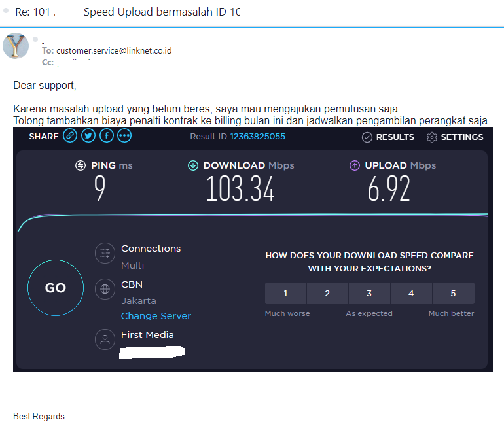Click the customer.service@linknet.co.id recipient address
Screen dimensions: 504x431
pos(114,50)
